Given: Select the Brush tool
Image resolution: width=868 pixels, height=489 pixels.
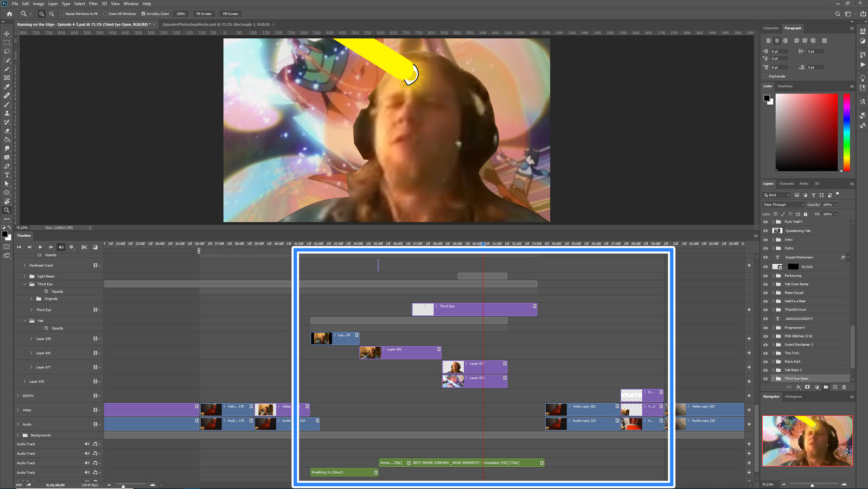Looking at the screenshot, I should 7,104.
